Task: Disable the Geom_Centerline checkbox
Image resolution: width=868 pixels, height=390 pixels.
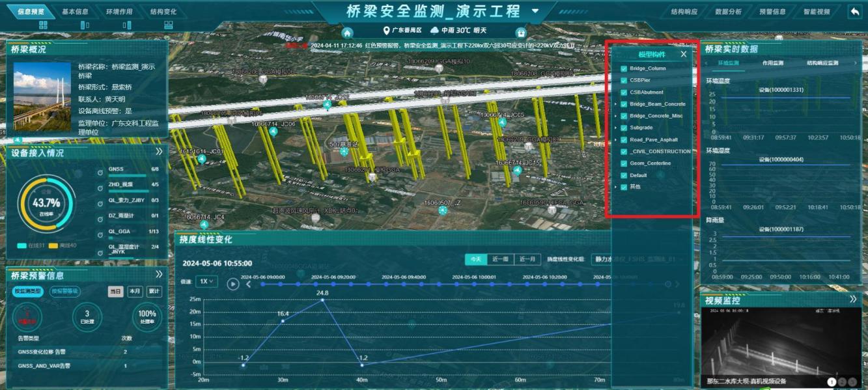Action: (x=624, y=163)
